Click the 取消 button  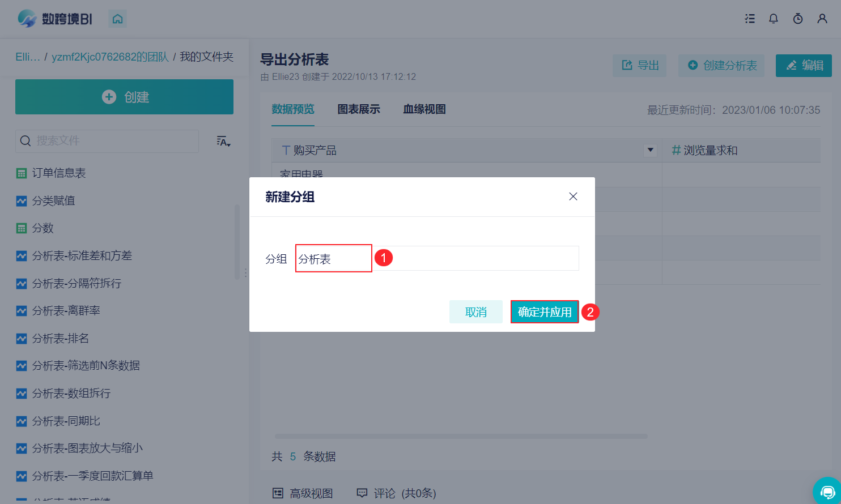click(x=476, y=312)
